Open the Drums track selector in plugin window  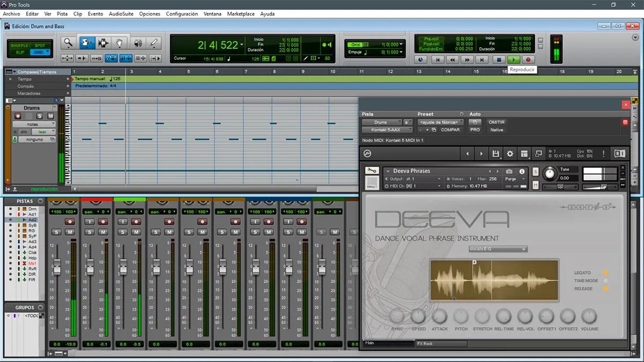381,122
